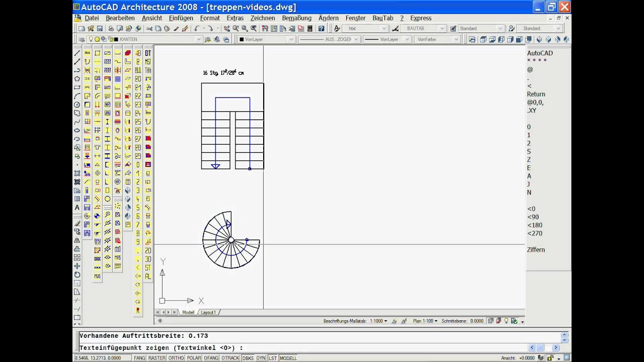Image resolution: width=644 pixels, height=362 pixels.
Task: Select the Arc draw tool
Action: click(77, 96)
